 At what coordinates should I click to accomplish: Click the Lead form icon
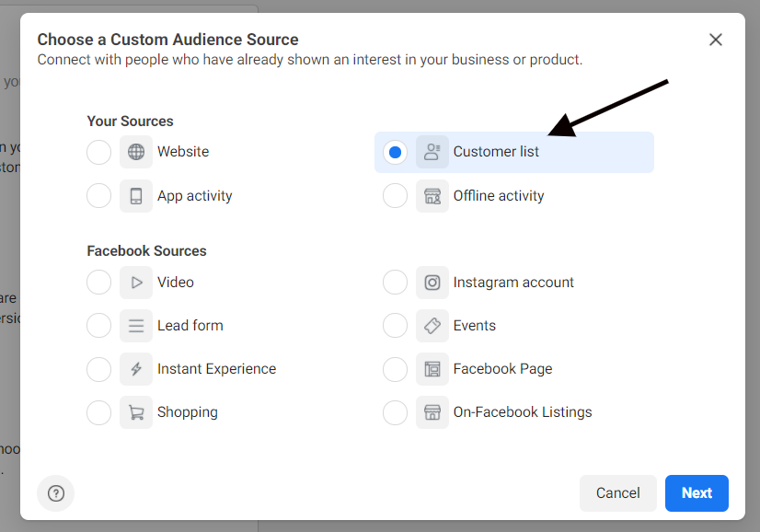click(136, 325)
